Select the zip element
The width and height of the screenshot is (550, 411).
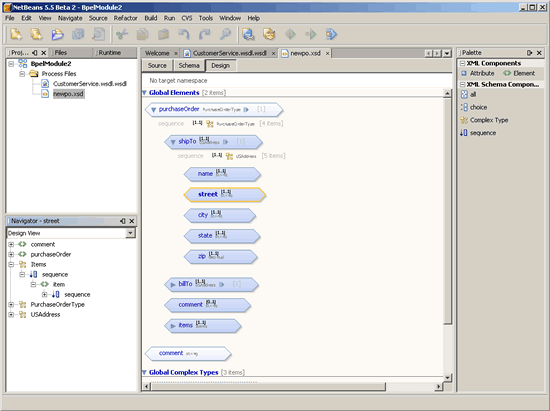[x=221, y=256]
